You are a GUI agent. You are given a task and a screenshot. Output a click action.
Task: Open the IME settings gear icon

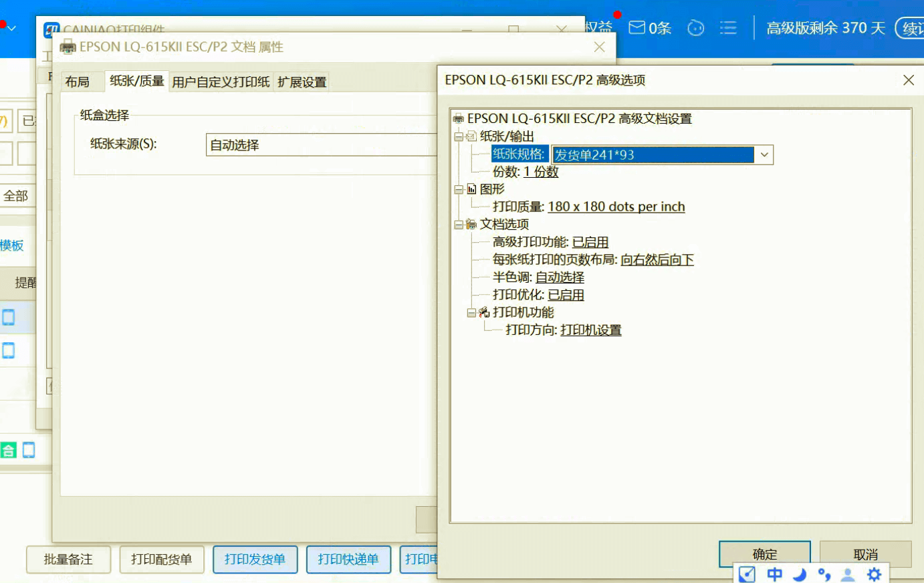pyautogui.click(x=874, y=574)
